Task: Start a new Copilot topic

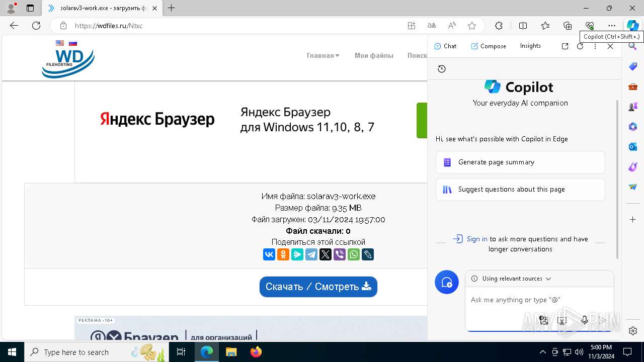Action: pyautogui.click(x=447, y=283)
